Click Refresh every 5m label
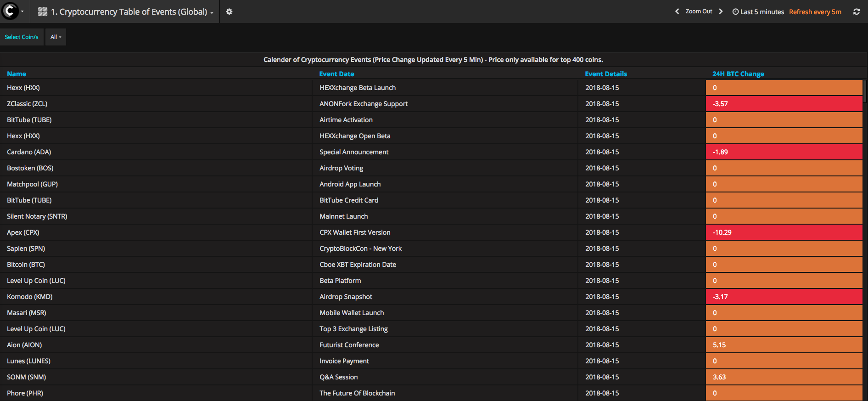Image resolution: width=868 pixels, height=401 pixels. [x=815, y=11]
